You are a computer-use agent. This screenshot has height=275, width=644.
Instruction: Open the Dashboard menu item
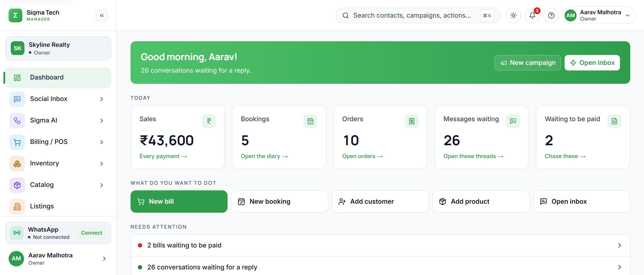(x=58, y=78)
